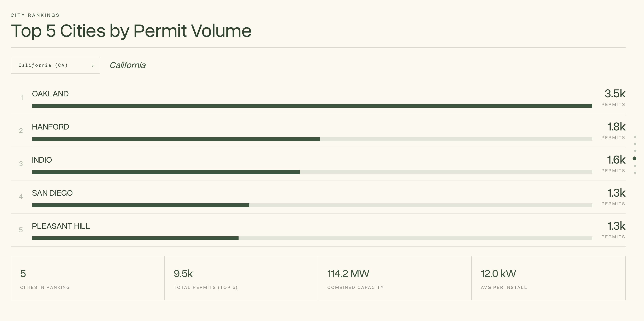644x321 pixels.
Task: Click the Avg Per Install stat card
Action: pos(548,278)
